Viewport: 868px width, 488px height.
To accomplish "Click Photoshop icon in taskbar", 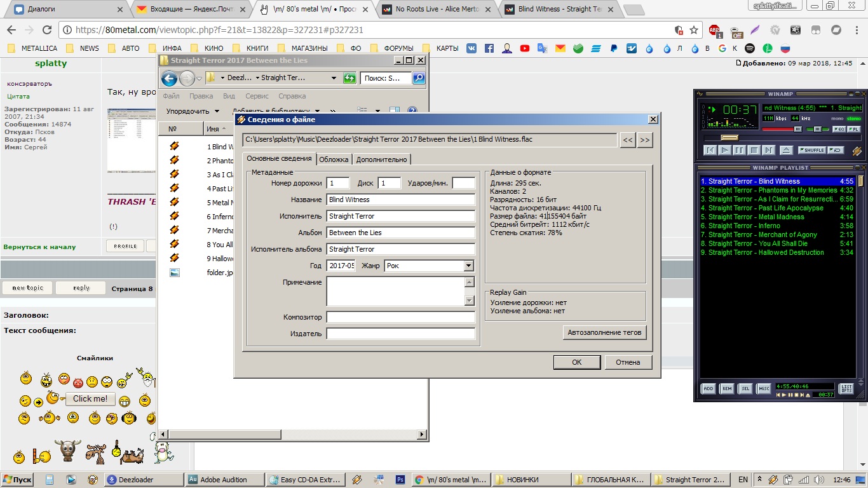I will click(400, 480).
